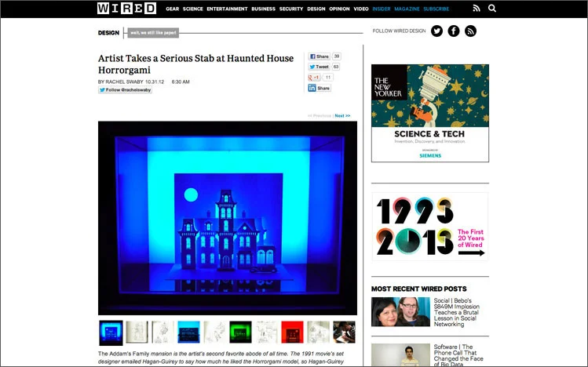The height and width of the screenshot is (367, 588).
Task: Select ninth paper model gallery thumbnail
Action: point(318,332)
